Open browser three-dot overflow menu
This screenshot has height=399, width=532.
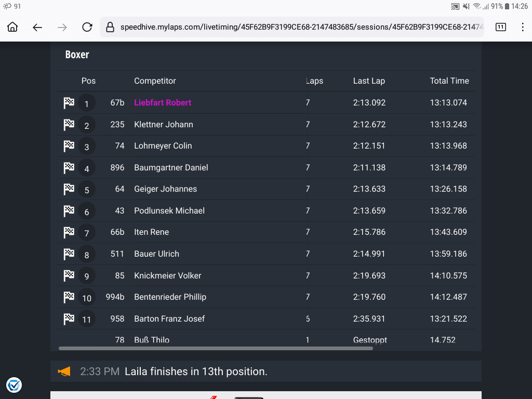(523, 28)
